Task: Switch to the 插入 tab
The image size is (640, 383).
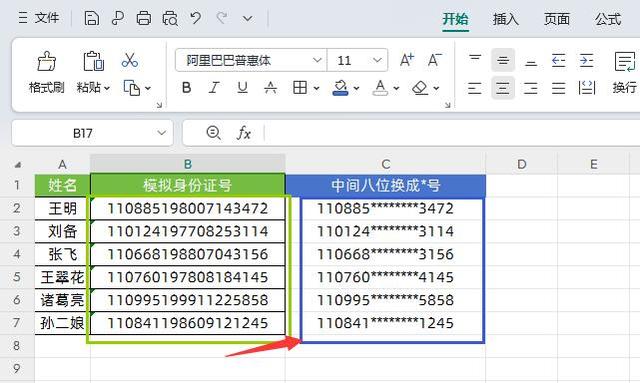Action: tap(506, 19)
